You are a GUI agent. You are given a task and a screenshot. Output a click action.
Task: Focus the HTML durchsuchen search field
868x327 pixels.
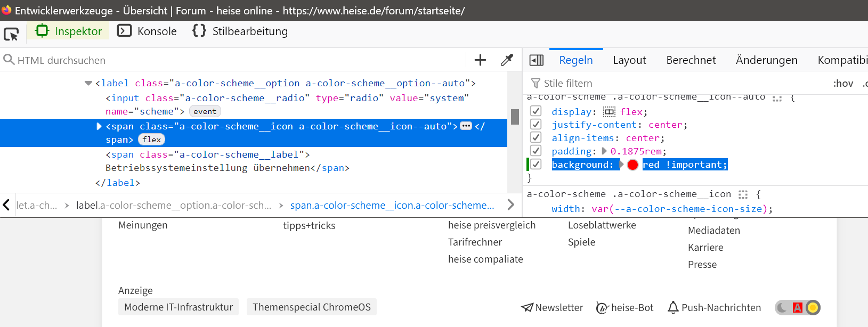(234, 60)
